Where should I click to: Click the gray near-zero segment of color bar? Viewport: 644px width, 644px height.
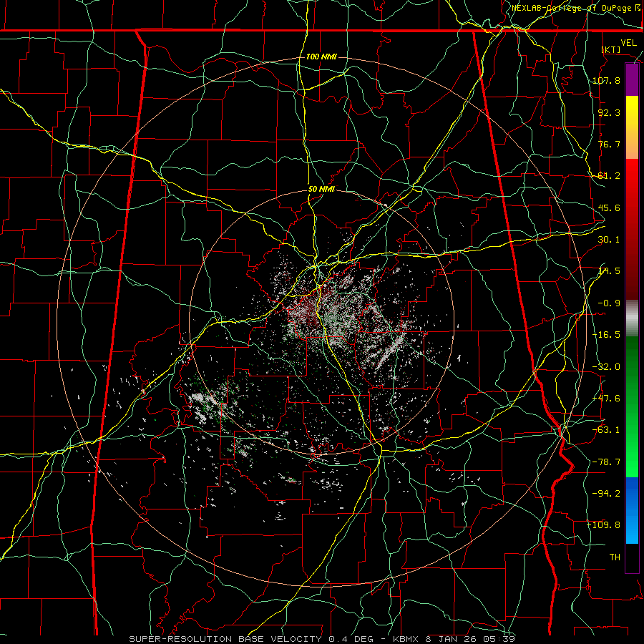[x=632, y=318]
